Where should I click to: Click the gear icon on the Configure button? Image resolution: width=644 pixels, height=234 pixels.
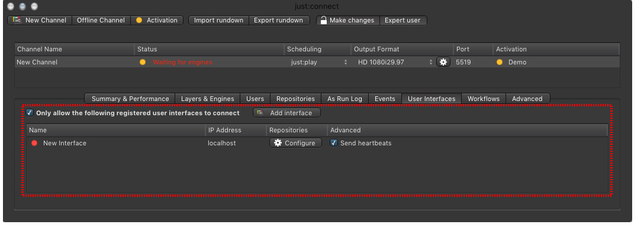point(278,143)
